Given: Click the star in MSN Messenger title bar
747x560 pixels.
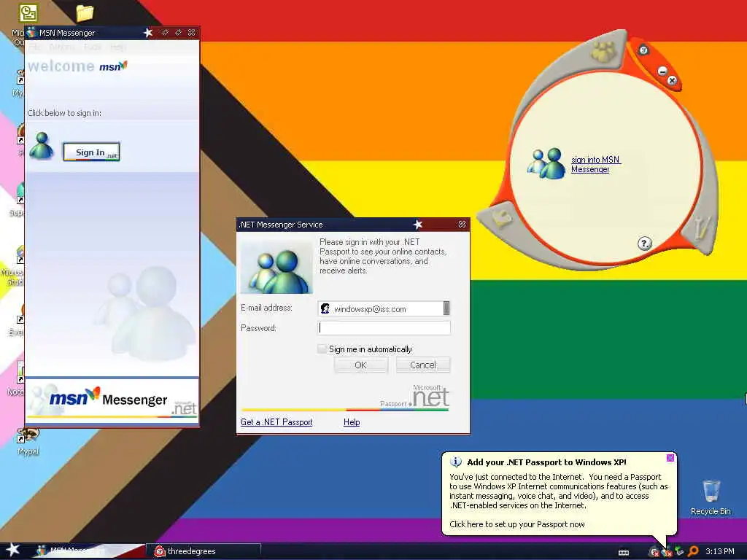Looking at the screenshot, I should point(148,32).
